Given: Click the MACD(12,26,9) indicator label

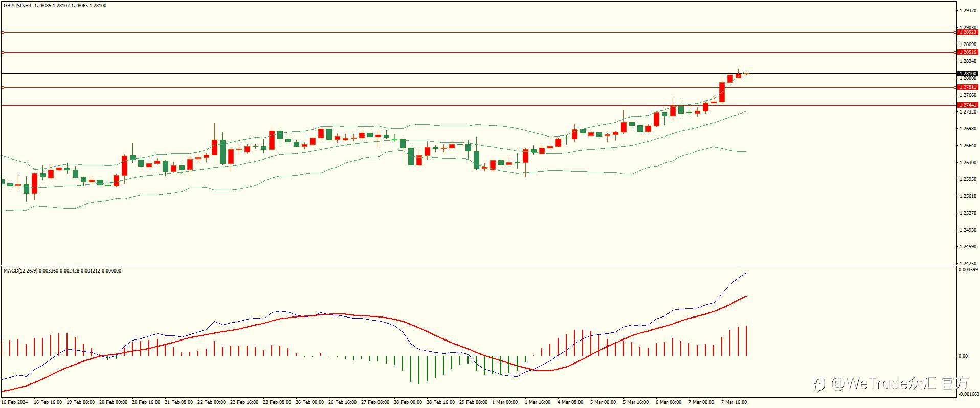Looking at the screenshot, I should [x=20, y=271].
